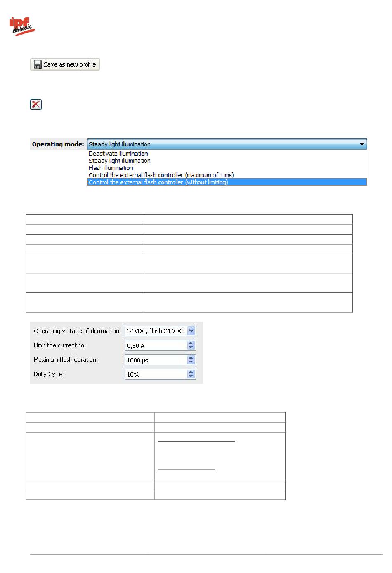Viewport: 392px width, 573px height.
Task: Select external flash controller without limiting
Action: click(227, 182)
